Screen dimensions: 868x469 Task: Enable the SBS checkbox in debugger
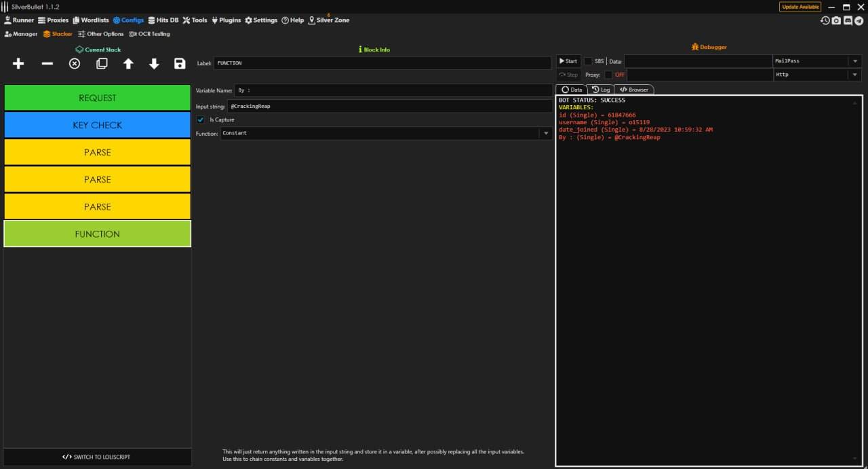[x=588, y=61]
